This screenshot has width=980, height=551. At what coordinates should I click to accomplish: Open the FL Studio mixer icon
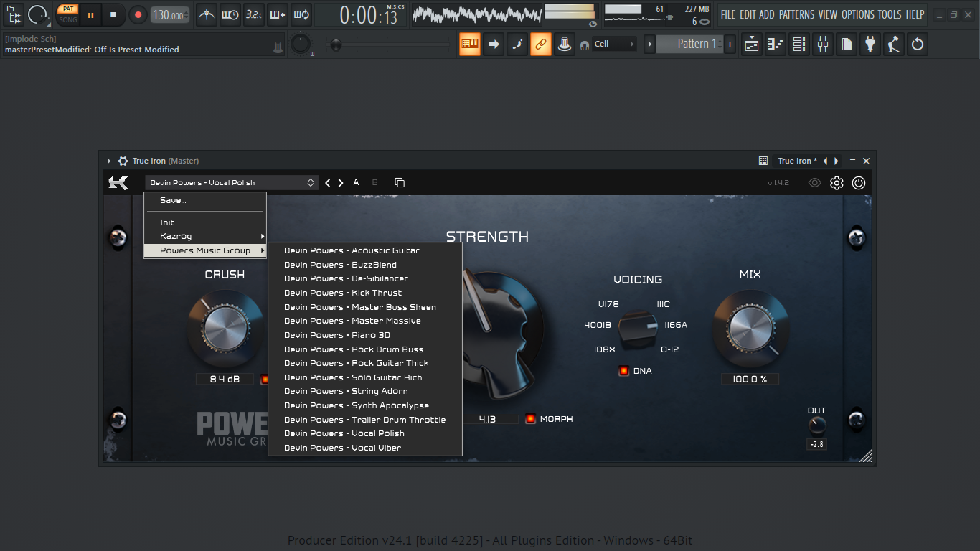click(x=822, y=44)
